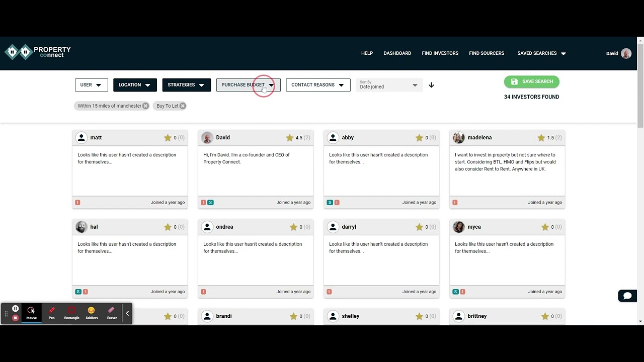Click darryl's default avatar icon

coord(333,227)
